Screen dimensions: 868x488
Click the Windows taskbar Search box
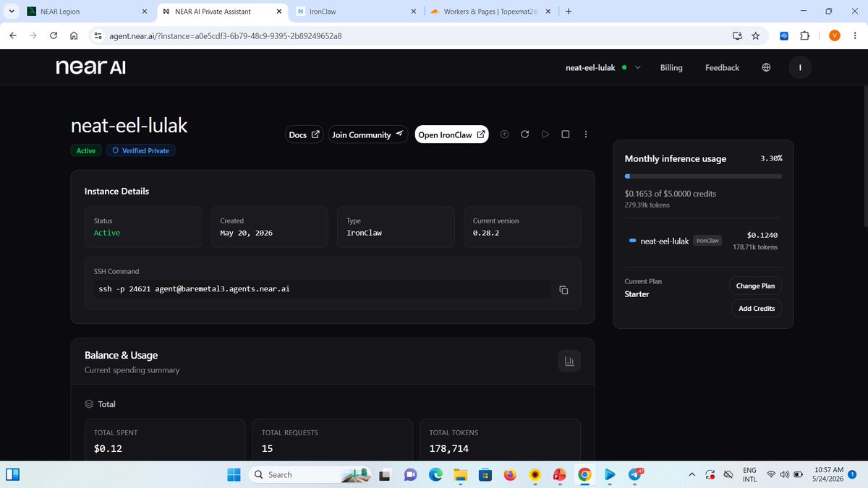309,474
